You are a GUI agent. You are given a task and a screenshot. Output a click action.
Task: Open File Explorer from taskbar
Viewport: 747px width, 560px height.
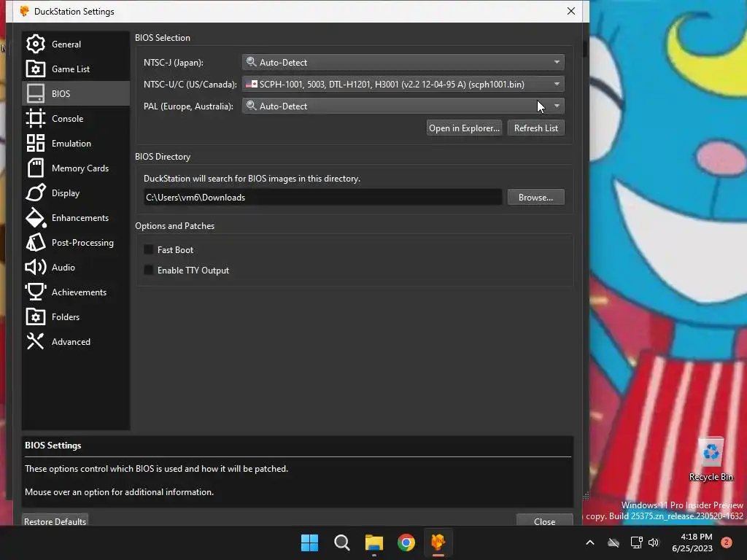coord(374,542)
